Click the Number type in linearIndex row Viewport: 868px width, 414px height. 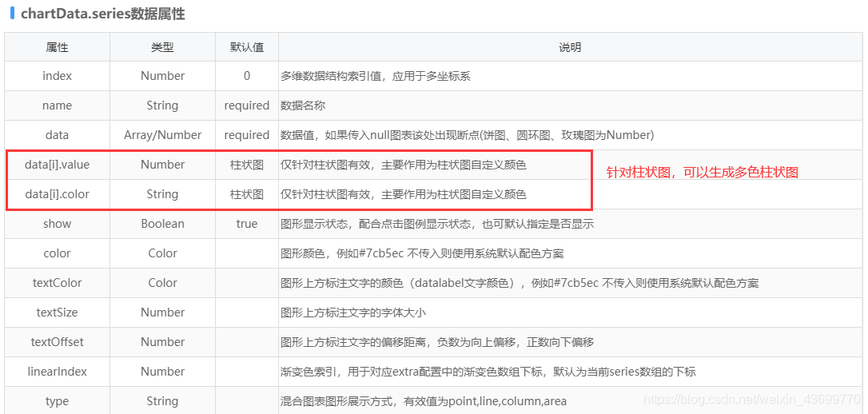pos(162,372)
